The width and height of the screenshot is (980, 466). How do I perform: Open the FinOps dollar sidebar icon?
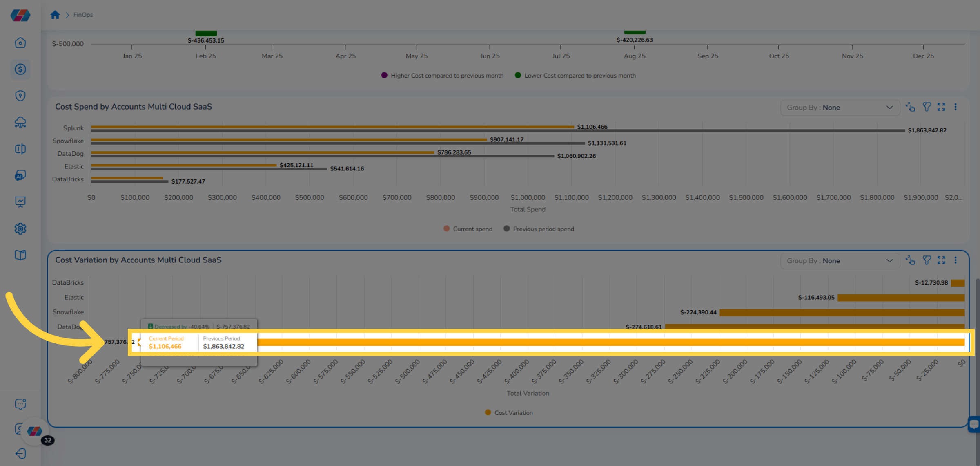coord(20,69)
